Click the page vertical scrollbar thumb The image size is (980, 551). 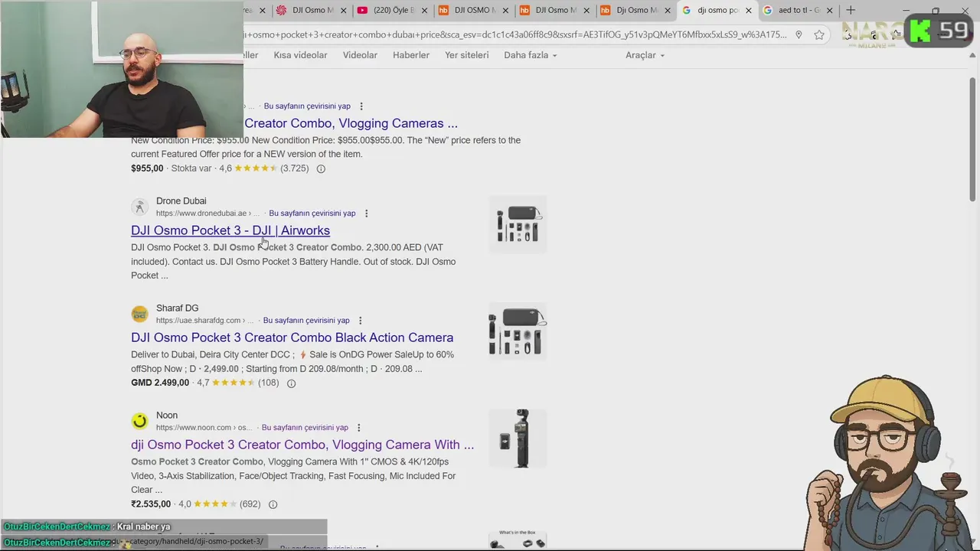coord(973,138)
